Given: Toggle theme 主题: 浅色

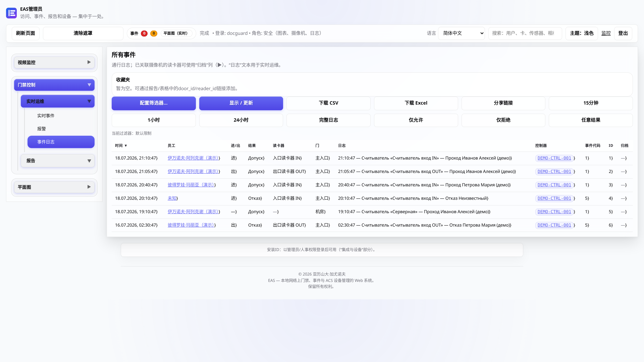Looking at the screenshot, I should (x=582, y=33).
